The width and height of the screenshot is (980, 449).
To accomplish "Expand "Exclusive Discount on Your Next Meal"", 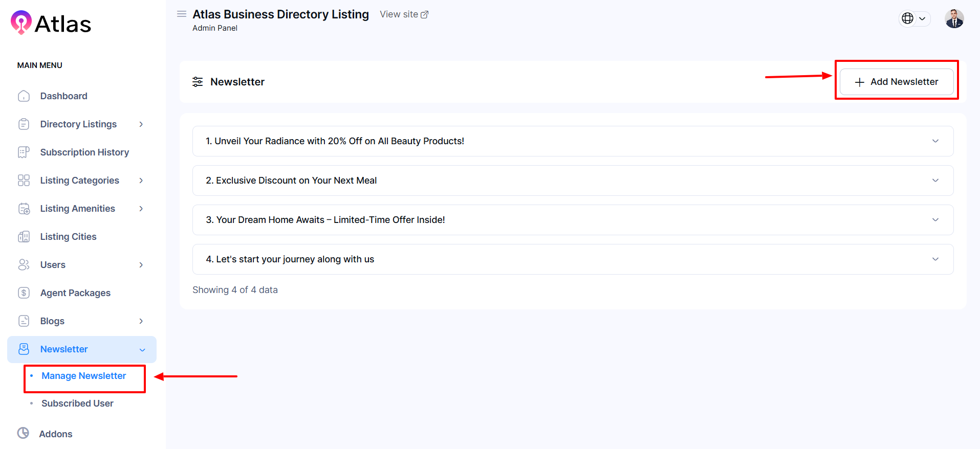I will point(935,181).
